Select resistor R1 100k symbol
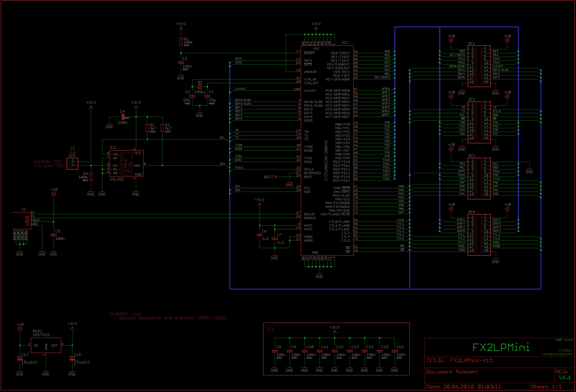The width and height of the screenshot is (576, 392). [x=181, y=42]
